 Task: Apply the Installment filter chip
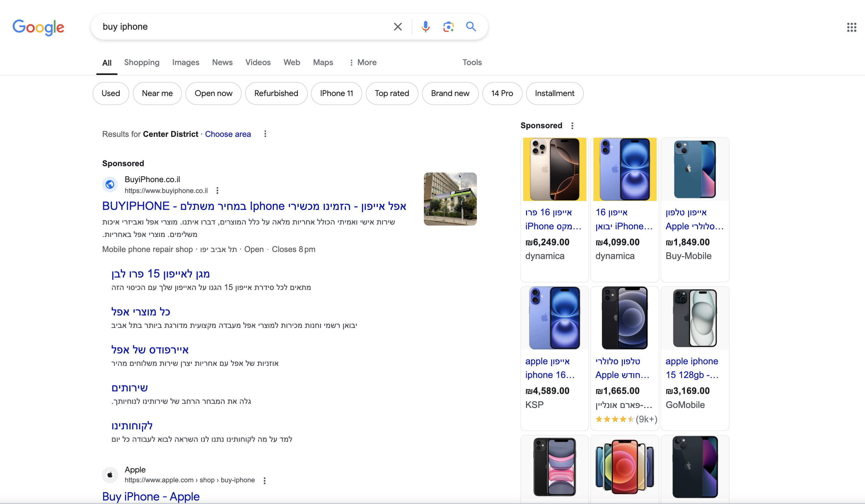click(555, 93)
